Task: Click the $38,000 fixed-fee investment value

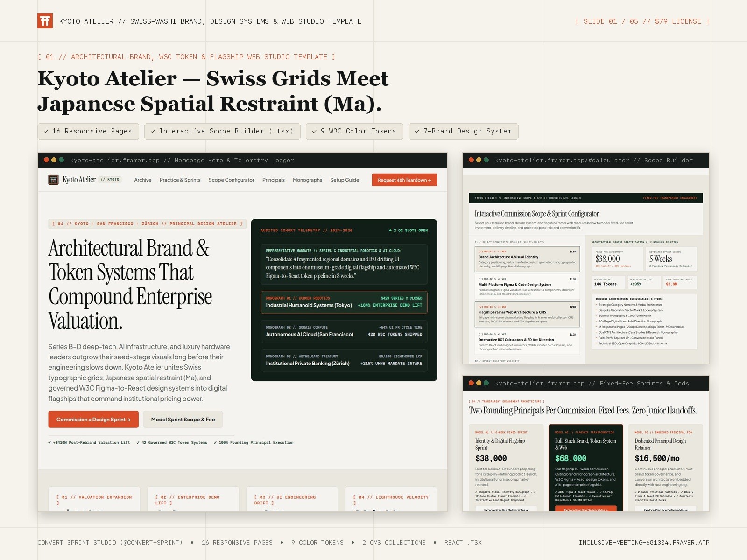Action: pyautogui.click(x=607, y=259)
